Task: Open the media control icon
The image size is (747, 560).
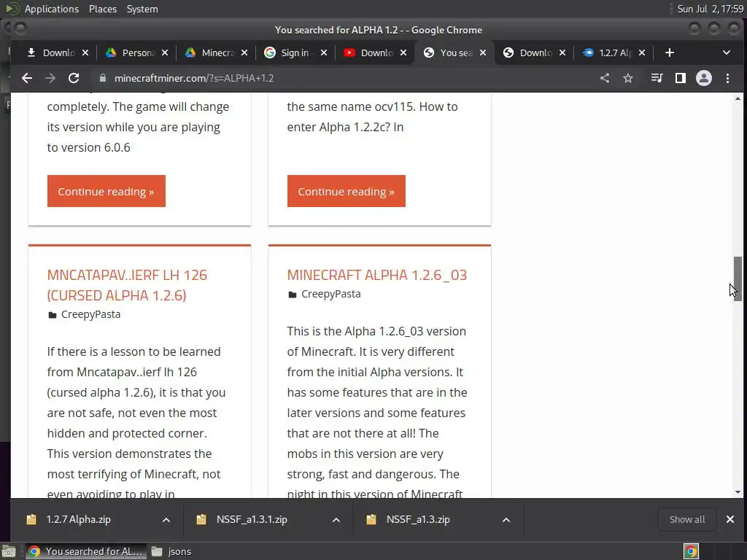Action: point(657,78)
